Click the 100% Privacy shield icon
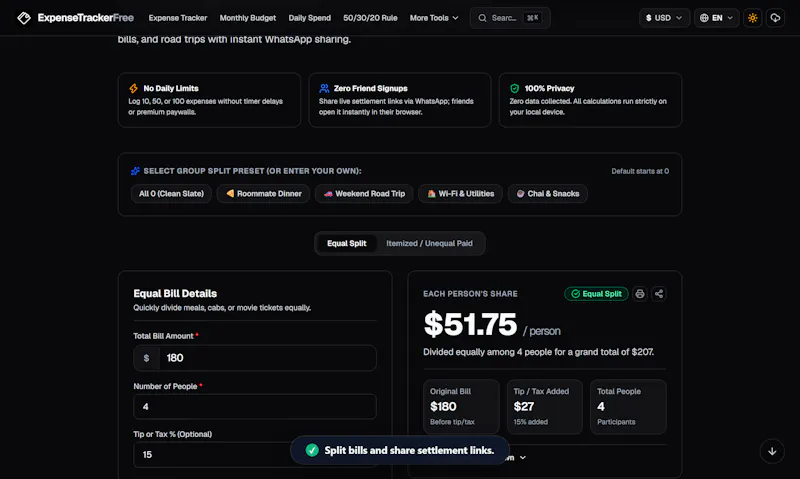The image size is (800, 479). pos(514,88)
